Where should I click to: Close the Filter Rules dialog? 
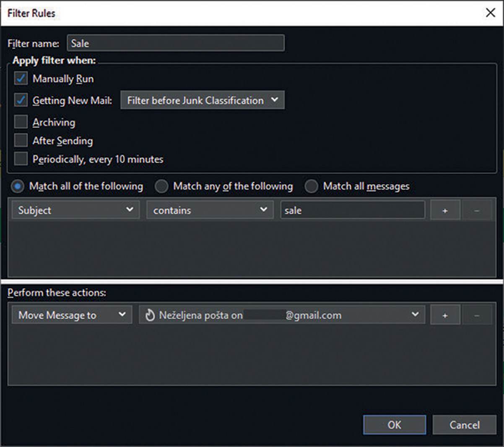pyautogui.click(x=490, y=13)
